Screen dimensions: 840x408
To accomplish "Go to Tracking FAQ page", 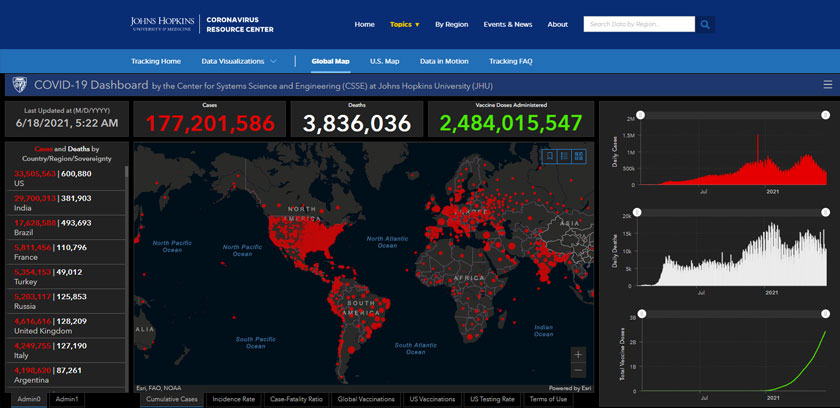I will 510,61.
